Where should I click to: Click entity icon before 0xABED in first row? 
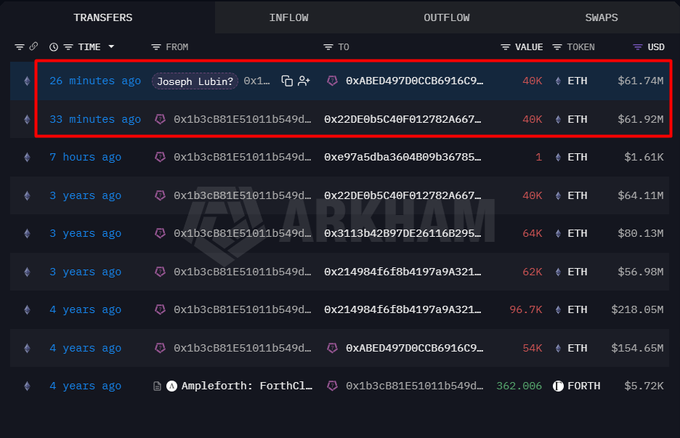pos(332,81)
